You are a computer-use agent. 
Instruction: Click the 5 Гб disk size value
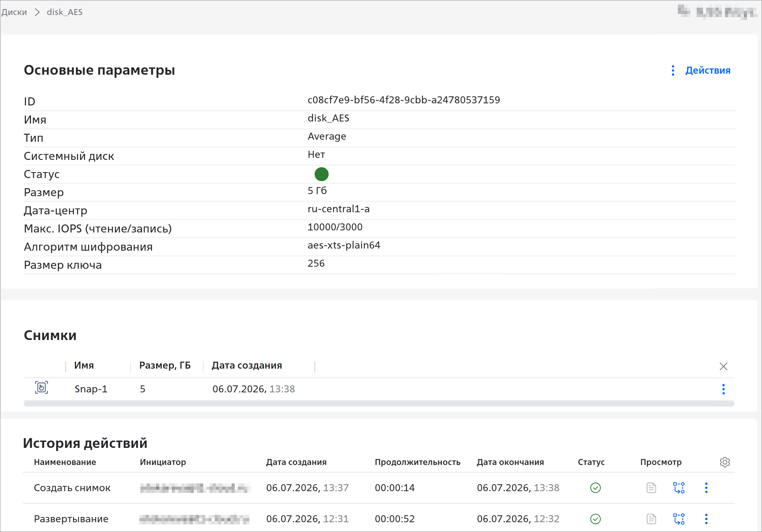point(317,191)
